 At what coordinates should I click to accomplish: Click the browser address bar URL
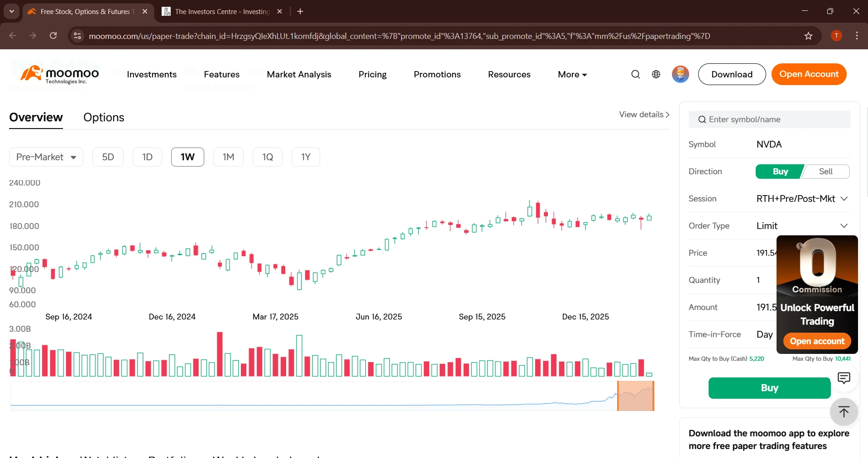point(399,36)
